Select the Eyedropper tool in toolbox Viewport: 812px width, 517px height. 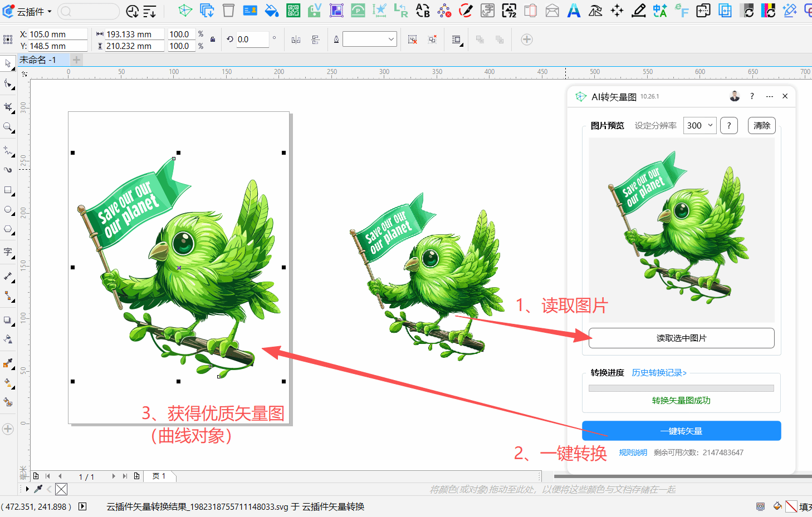pos(8,364)
